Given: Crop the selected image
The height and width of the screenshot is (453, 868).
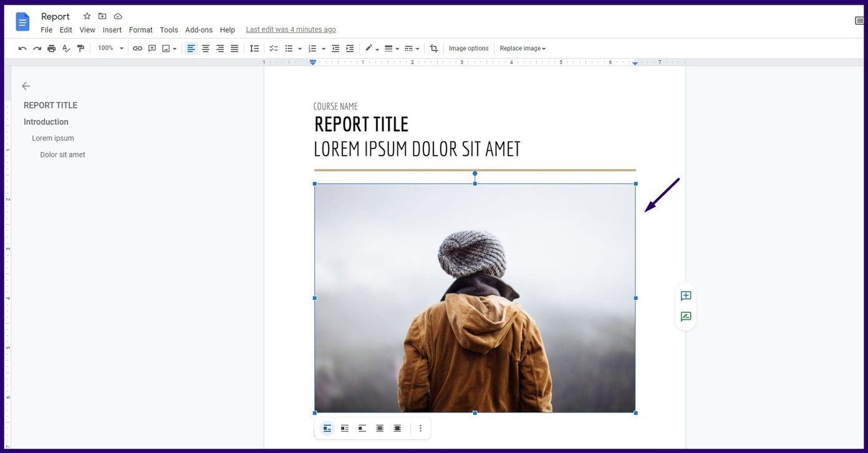Looking at the screenshot, I should pos(434,49).
